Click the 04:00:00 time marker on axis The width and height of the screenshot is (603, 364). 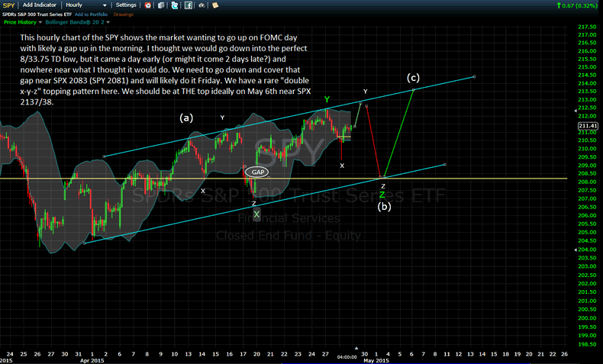347,357
